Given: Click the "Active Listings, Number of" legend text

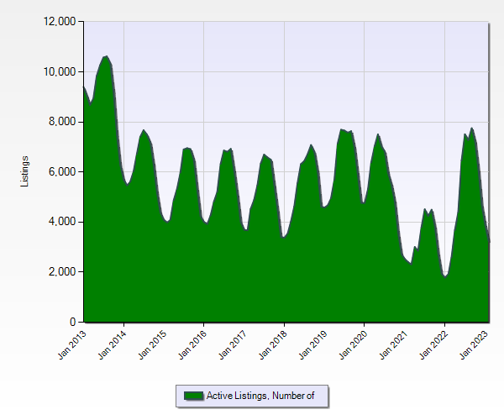Looking at the screenshot, I should pyautogui.click(x=260, y=396).
